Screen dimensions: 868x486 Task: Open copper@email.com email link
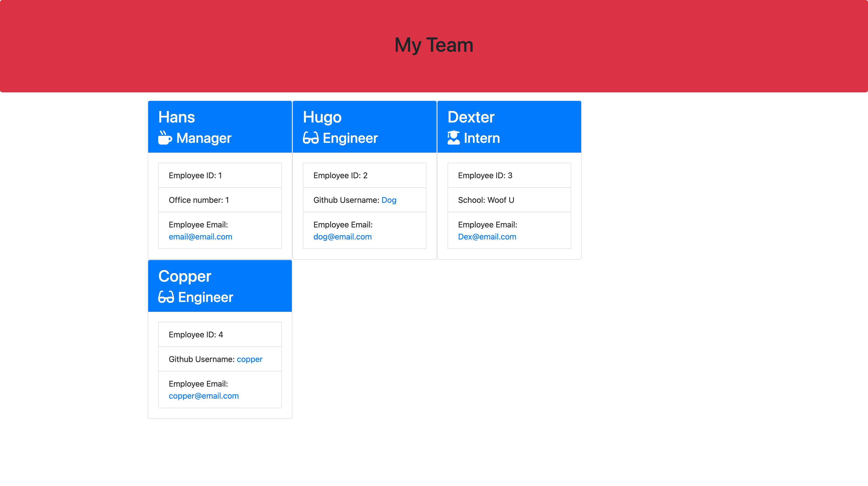203,396
